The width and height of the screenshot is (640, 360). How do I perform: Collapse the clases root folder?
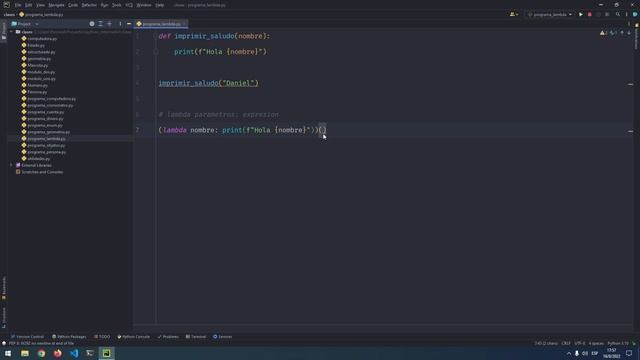(x=11, y=32)
